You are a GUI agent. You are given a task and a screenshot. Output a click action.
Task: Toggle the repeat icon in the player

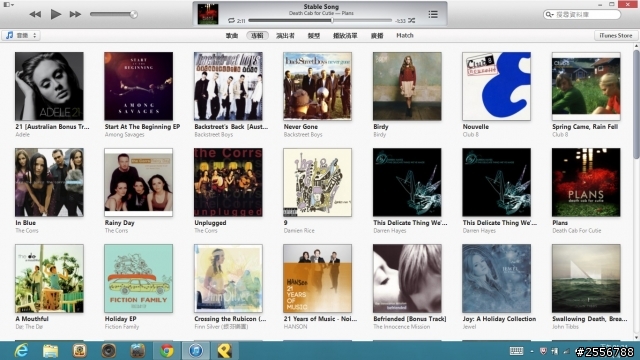coord(231,20)
